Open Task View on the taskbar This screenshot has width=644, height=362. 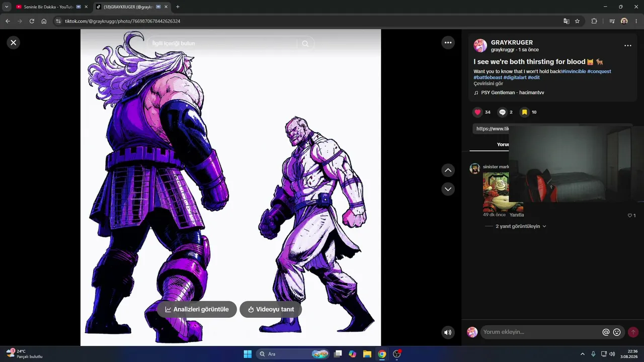(x=338, y=354)
